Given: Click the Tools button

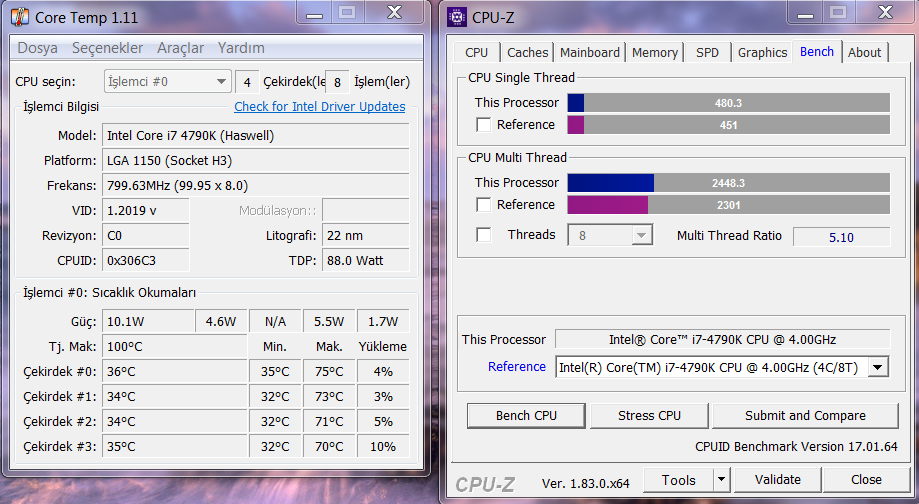Looking at the screenshot, I should click(679, 480).
